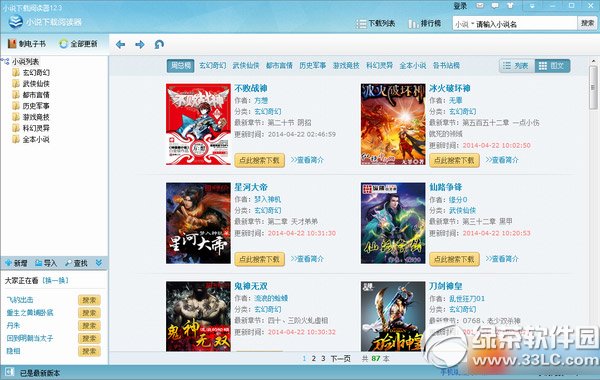The image size is (600, 380).
Task: Open the mail message icon in title bar
Action: click(x=479, y=6)
